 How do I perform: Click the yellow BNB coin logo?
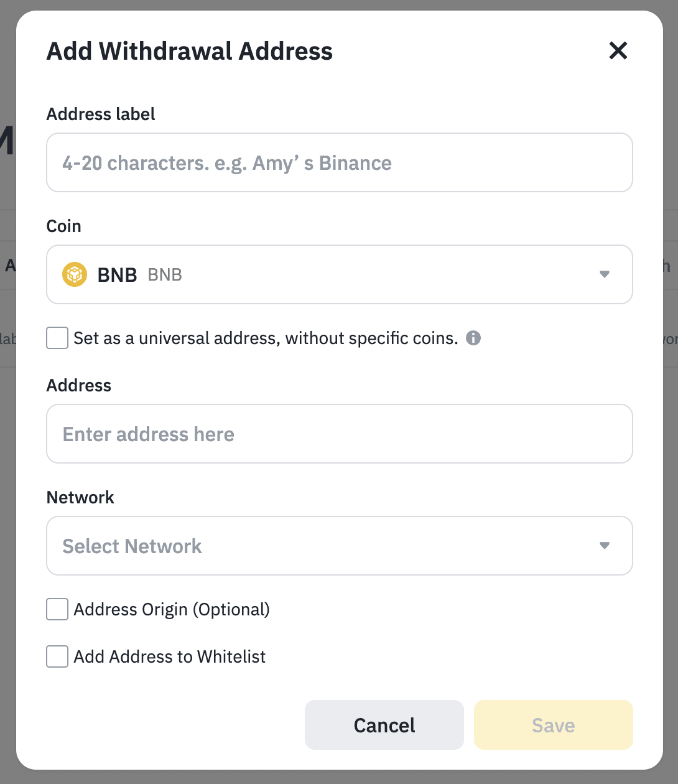tap(75, 274)
